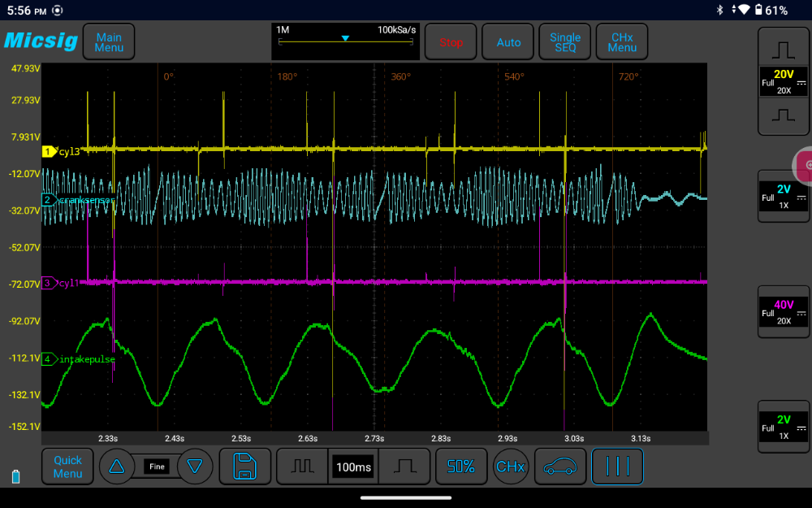Viewport: 812px width, 508px height.
Task: Open channel 3 40V settings box
Action: pos(784,311)
